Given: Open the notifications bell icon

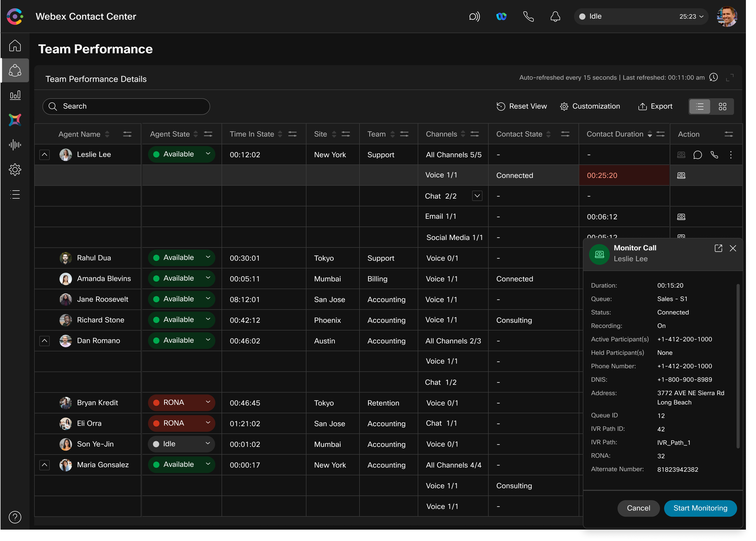Looking at the screenshot, I should [x=555, y=16].
